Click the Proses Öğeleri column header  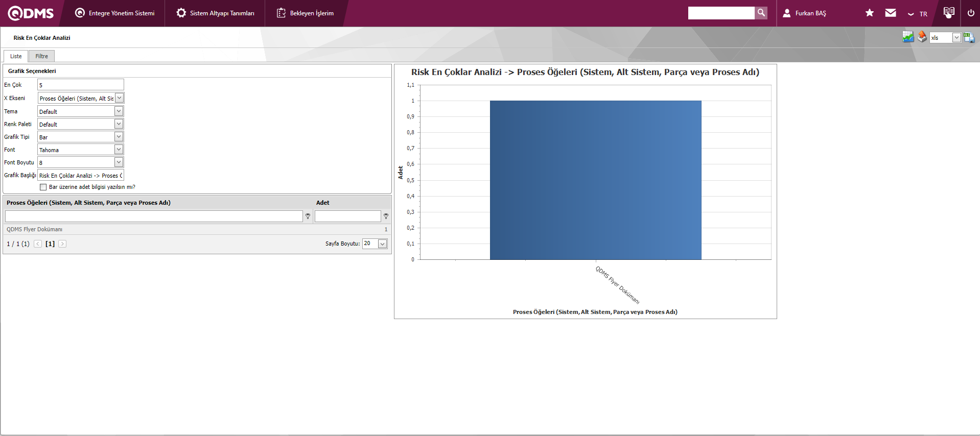88,203
